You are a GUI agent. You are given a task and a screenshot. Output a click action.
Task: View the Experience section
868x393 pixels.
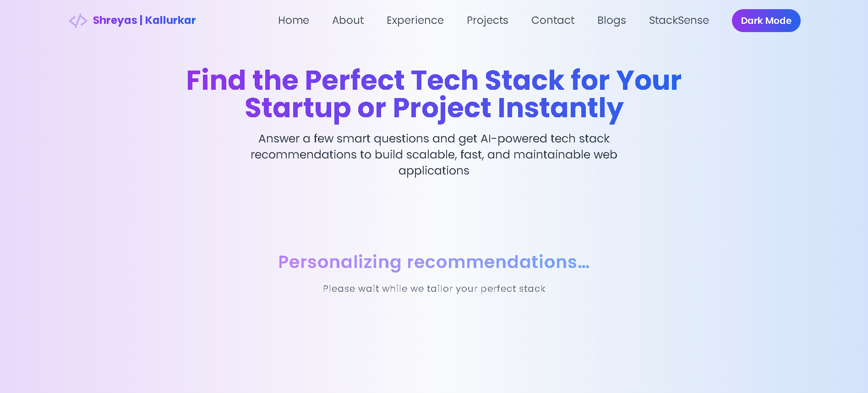(415, 20)
